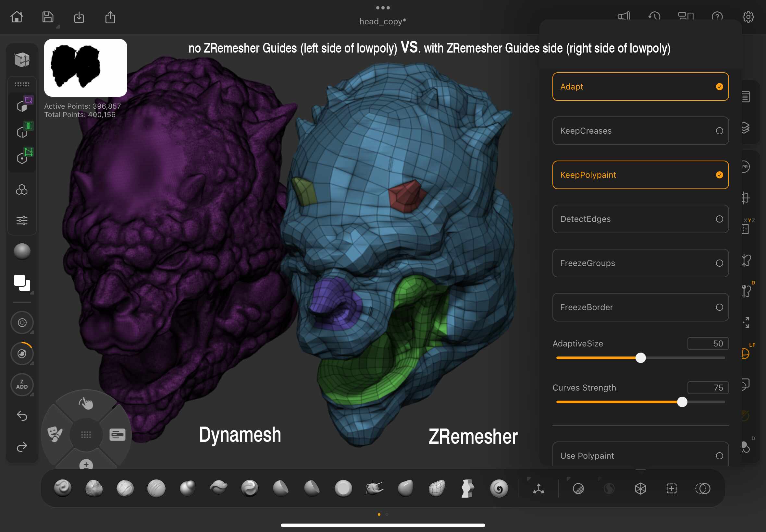Expand the Zadd button options
The height and width of the screenshot is (532, 766).
coord(32,395)
